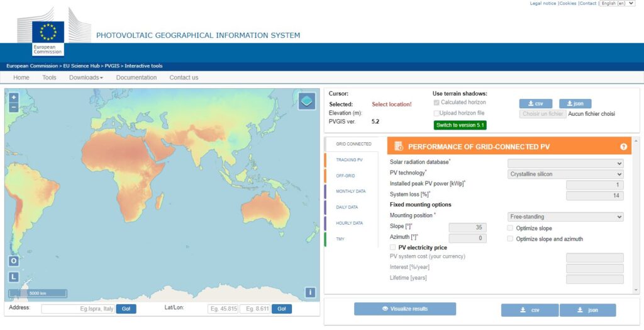Switch to version 5.1
Image resolution: width=644 pixels, height=330 pixels.
coord(460,125)
